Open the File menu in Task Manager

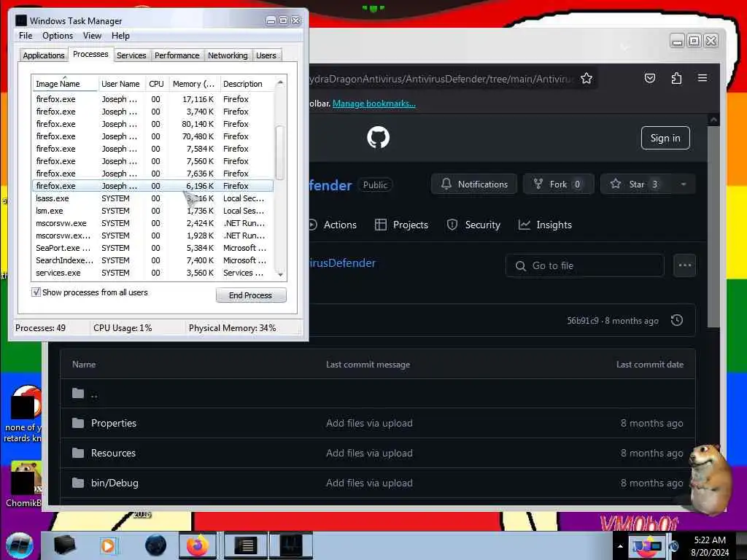(x=26, y=36)
